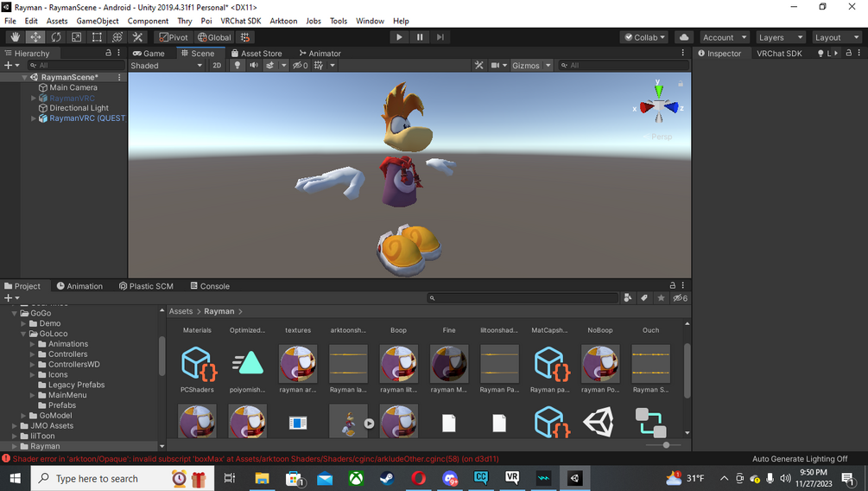Select the Rotate tool
The image size is (868, 491).
coord(56,37)
